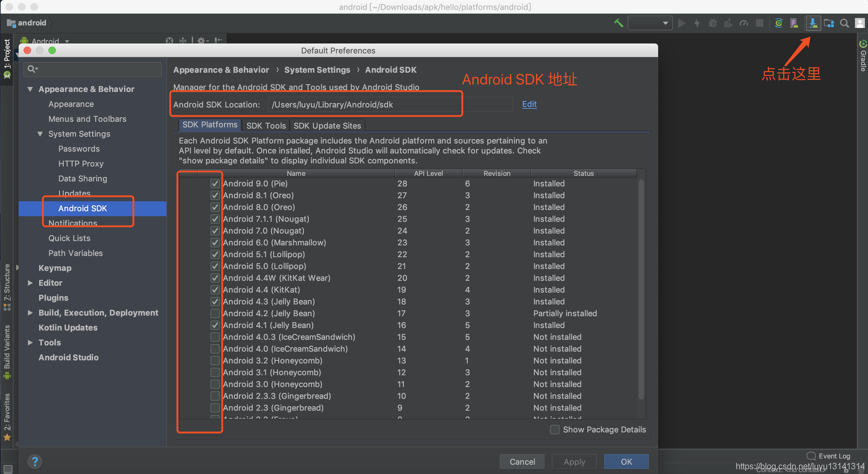868x474 pixels.
Task: Open the Build Variants tool window
Action: (7, 352)
